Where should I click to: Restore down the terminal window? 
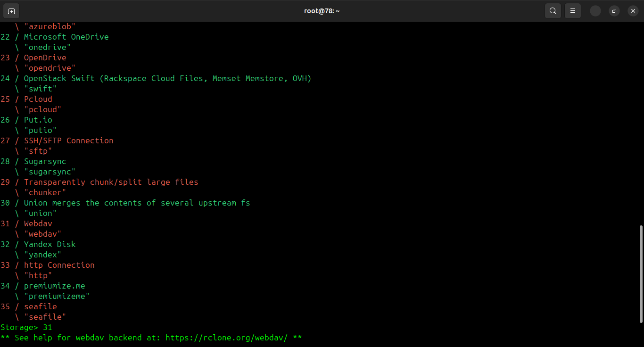point(614,11)
